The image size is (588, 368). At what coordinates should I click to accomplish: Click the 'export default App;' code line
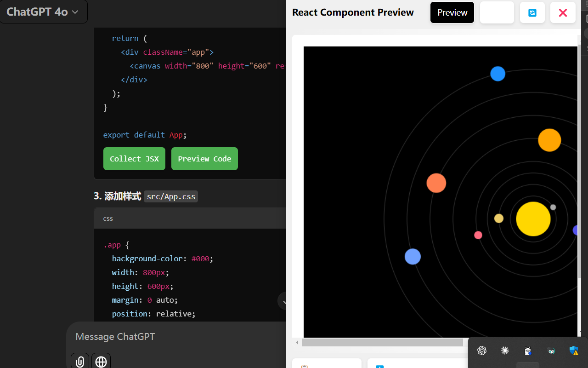(x=145, y=135)
